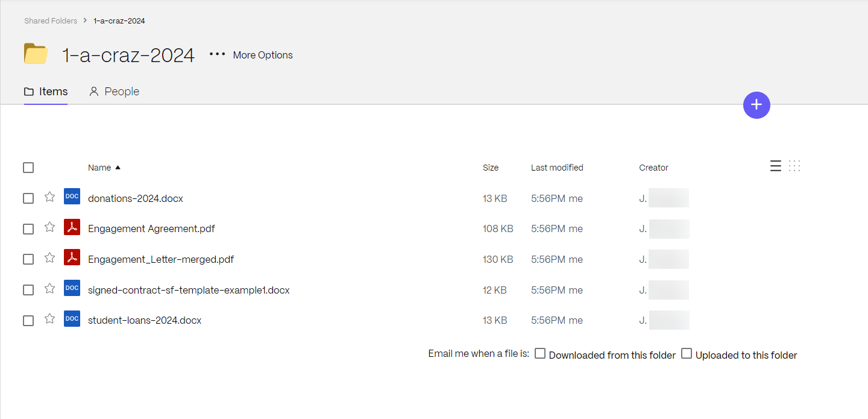Click the DOC icon for student-loans-2024.docx
Screen dimensions: 868x419
click(72, 318)
